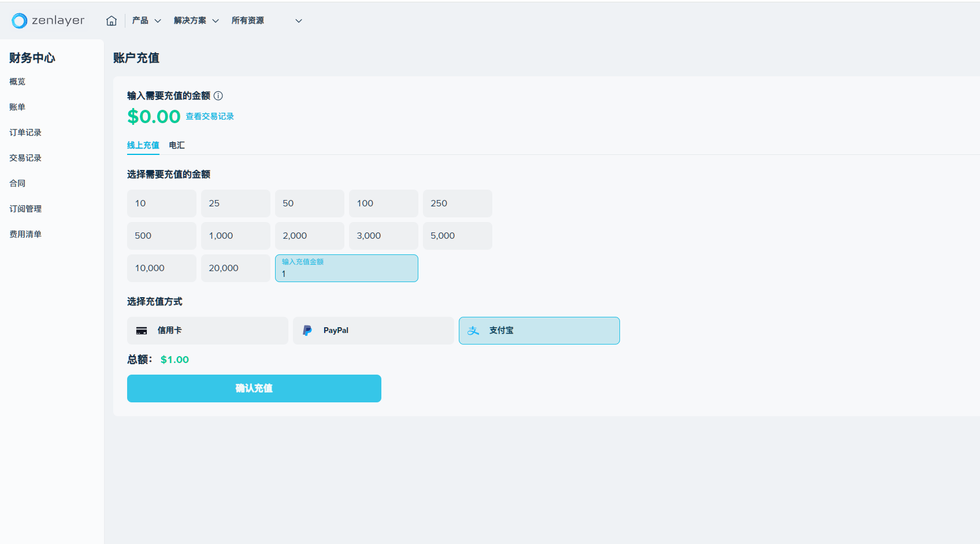Choose PayPal as payment method

[x=373, y=331]
